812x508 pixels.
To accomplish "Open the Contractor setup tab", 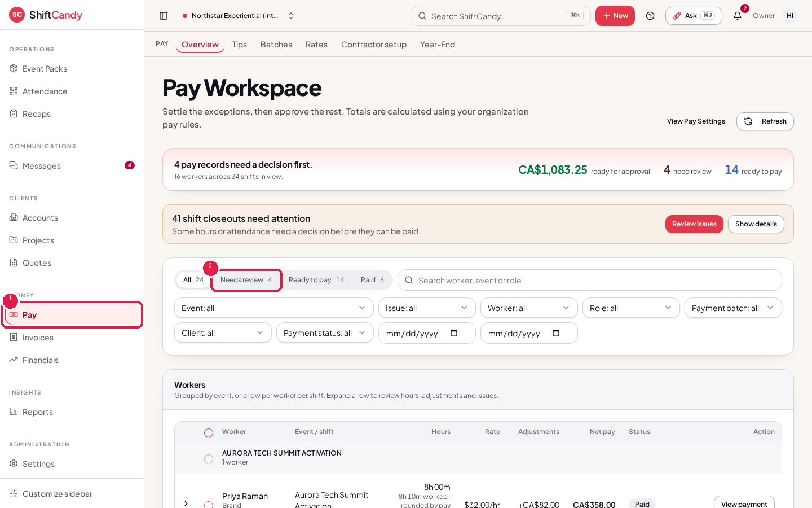I will (374, 45).
